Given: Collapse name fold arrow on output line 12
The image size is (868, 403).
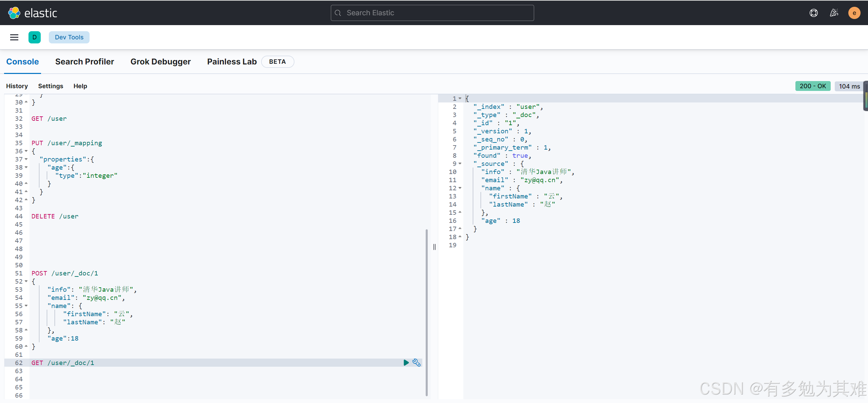Looking at the screenshot, I should click(460, 188).
